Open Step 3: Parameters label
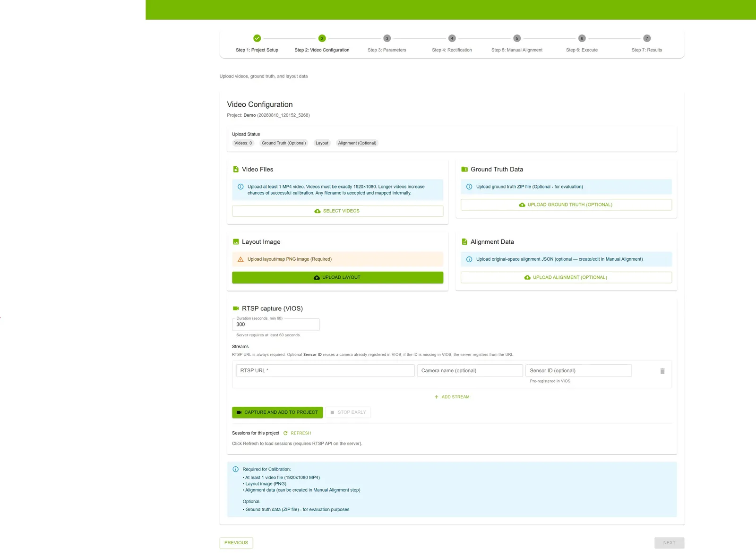Image resolution: width=756 pixels, height=556 pixels. pyautogui.click(x=387, y=50)
